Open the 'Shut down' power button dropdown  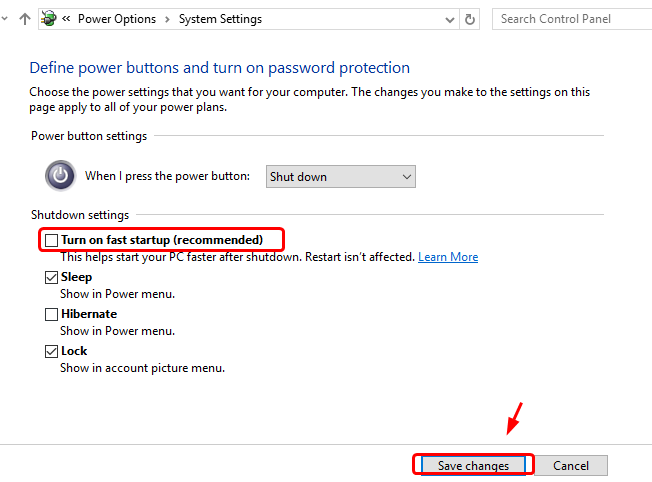coord(340,177)
